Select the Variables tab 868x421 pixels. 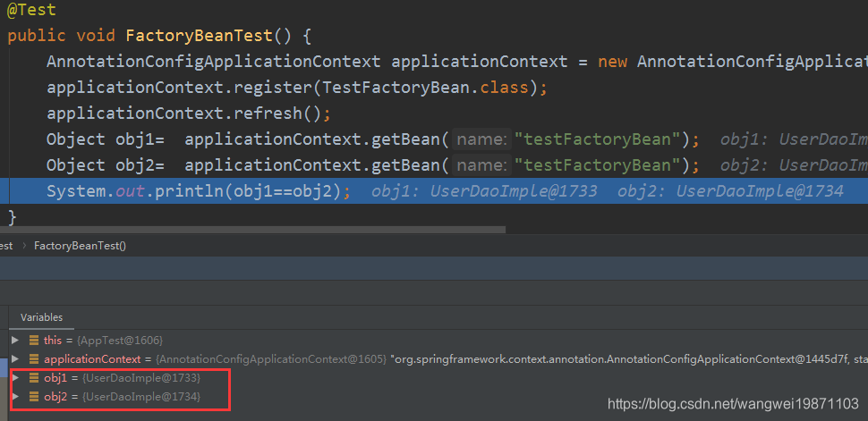click(41, 317)
